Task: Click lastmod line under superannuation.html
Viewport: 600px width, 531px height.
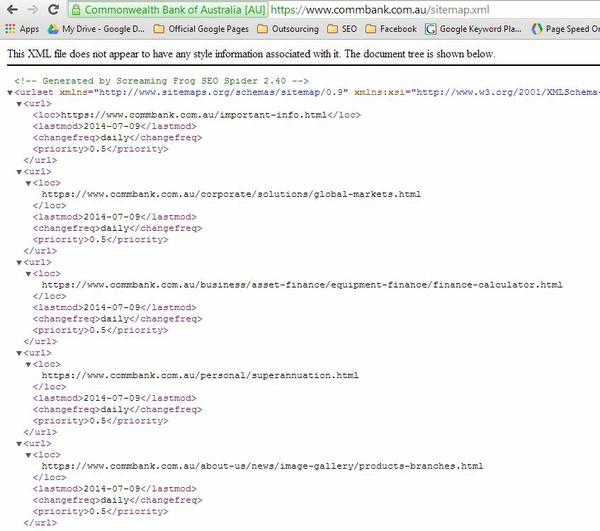Action: click(x=114, y=398)
